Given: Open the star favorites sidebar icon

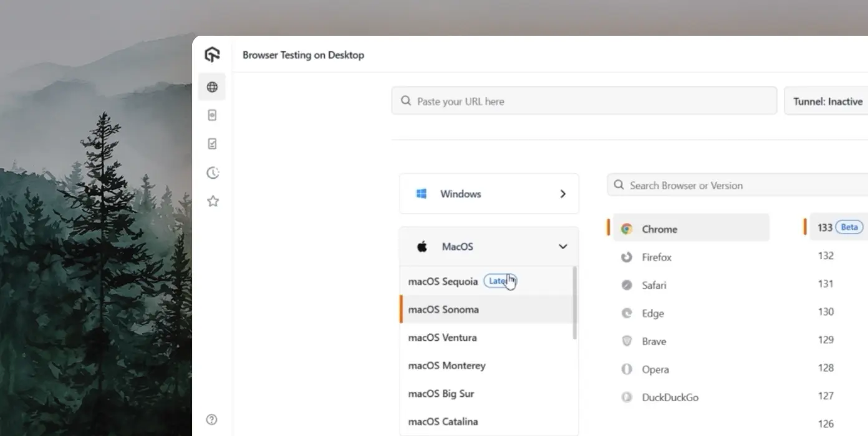Looking at the screenshot, I should click(x=213, y=201).
